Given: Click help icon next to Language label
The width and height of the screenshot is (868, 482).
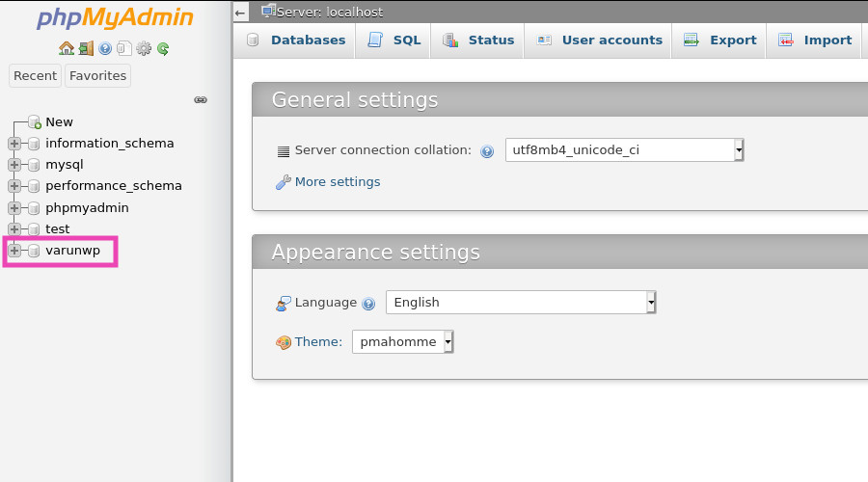Looking at the screenshot, I should coord(368,304).
